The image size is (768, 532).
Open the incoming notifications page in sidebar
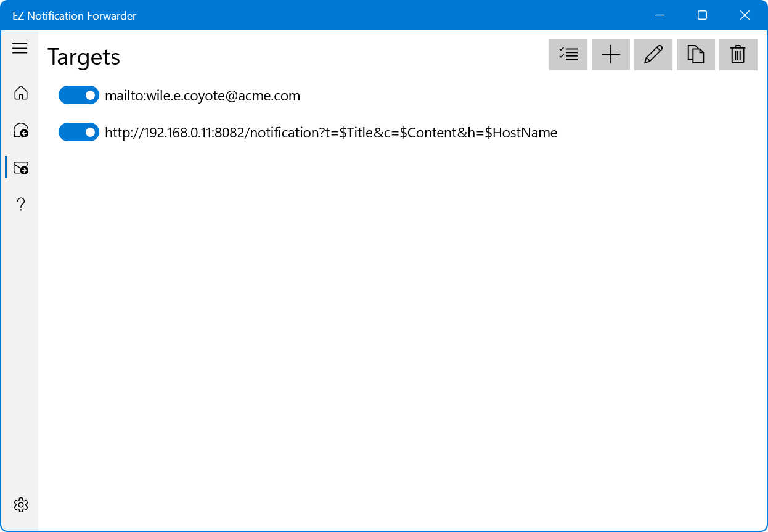point(21,130)
